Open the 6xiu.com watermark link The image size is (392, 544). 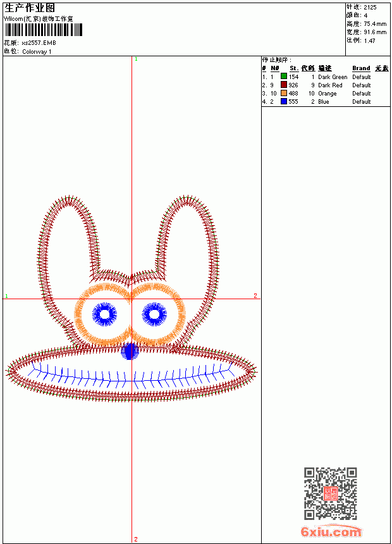[331, 531]
